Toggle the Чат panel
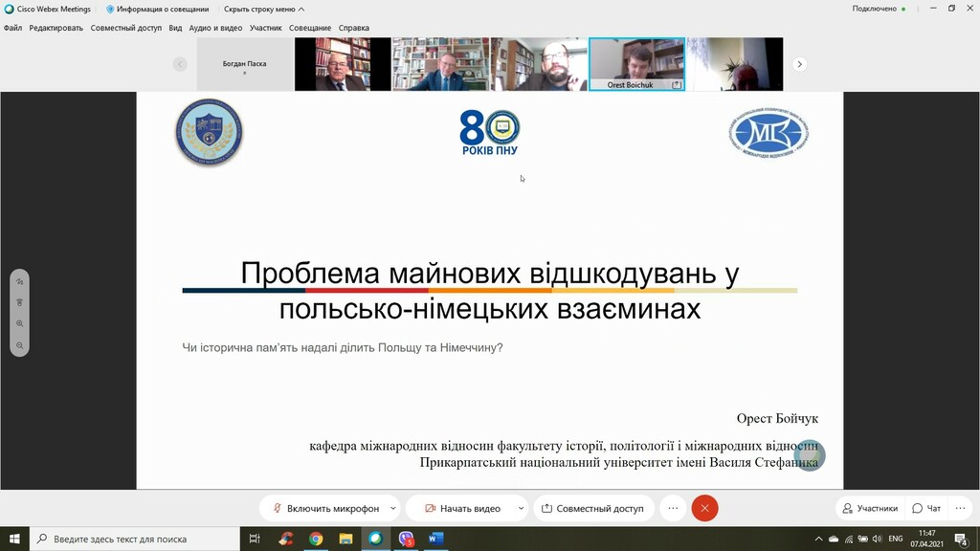The image size is (980, 551). 926,508
